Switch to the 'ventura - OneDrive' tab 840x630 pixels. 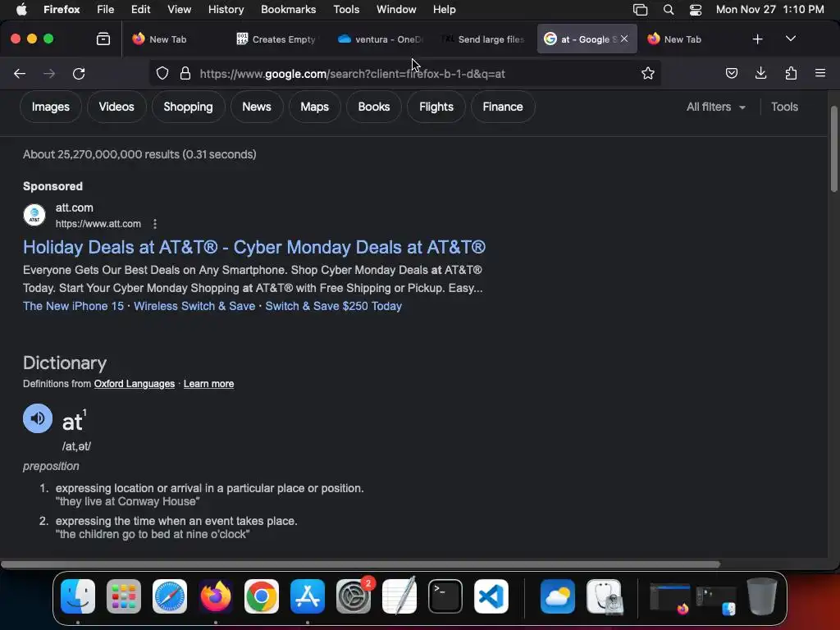[381, 39]
